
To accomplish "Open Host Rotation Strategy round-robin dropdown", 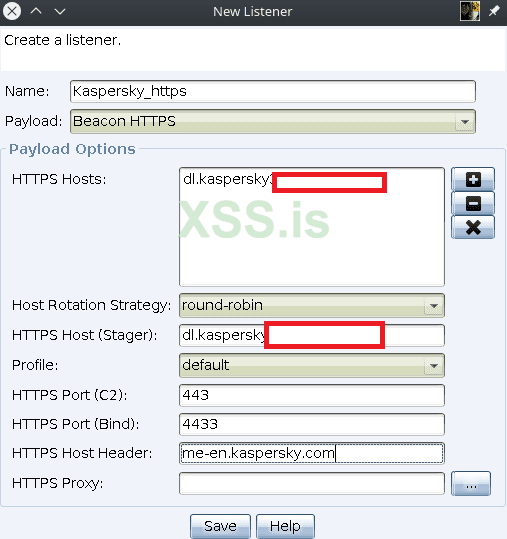I will coord(312,305).
